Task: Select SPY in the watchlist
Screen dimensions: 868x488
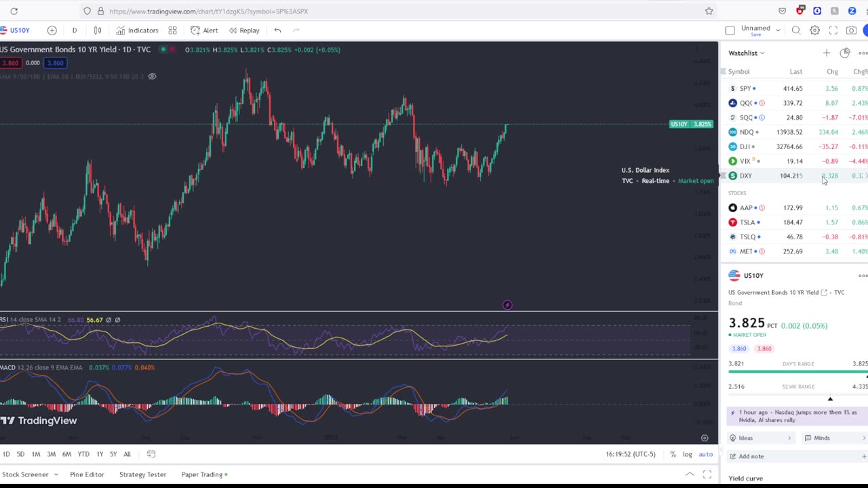Action: point(795,89)
